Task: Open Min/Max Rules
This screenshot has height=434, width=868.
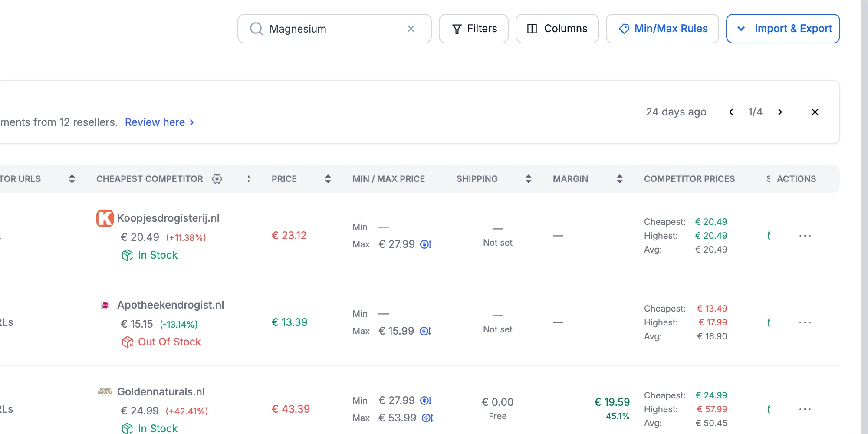Action: (662, 29)
